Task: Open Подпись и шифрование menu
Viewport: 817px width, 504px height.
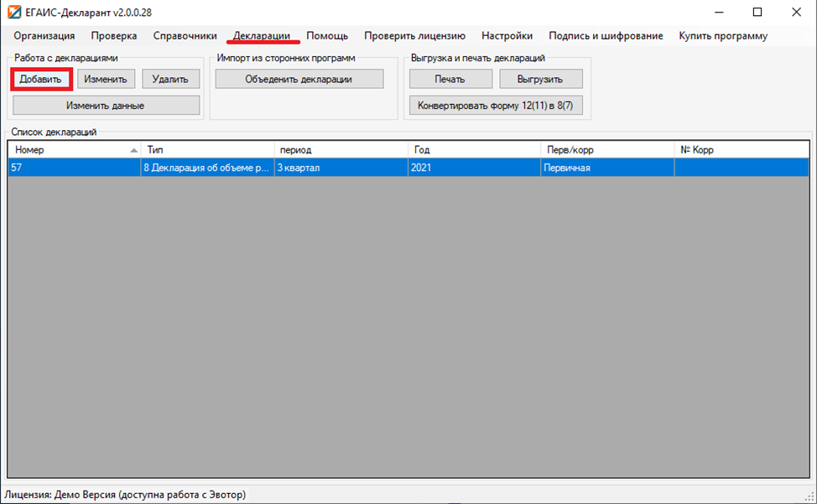Action: coord(606,36)
